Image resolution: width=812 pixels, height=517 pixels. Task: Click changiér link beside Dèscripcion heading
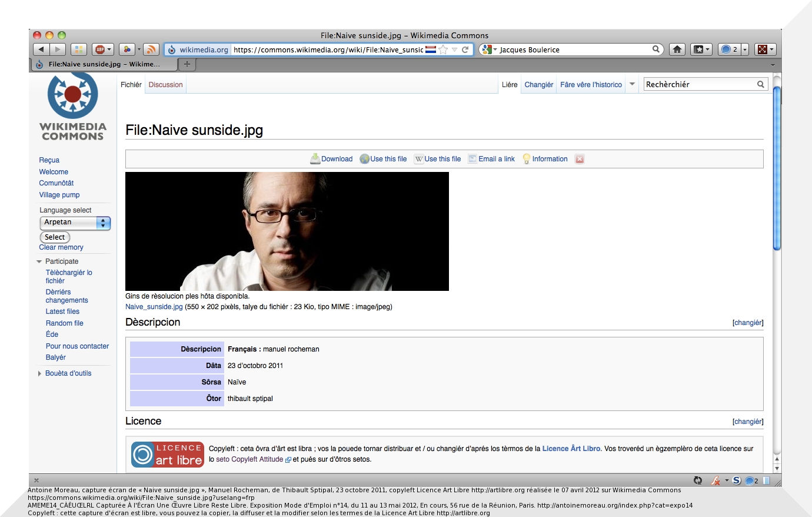(x=748, y=323)
